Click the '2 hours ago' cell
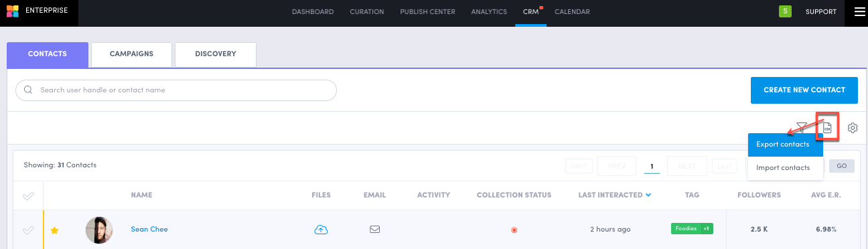The image size is (868, 249). [x=610, y=230]
